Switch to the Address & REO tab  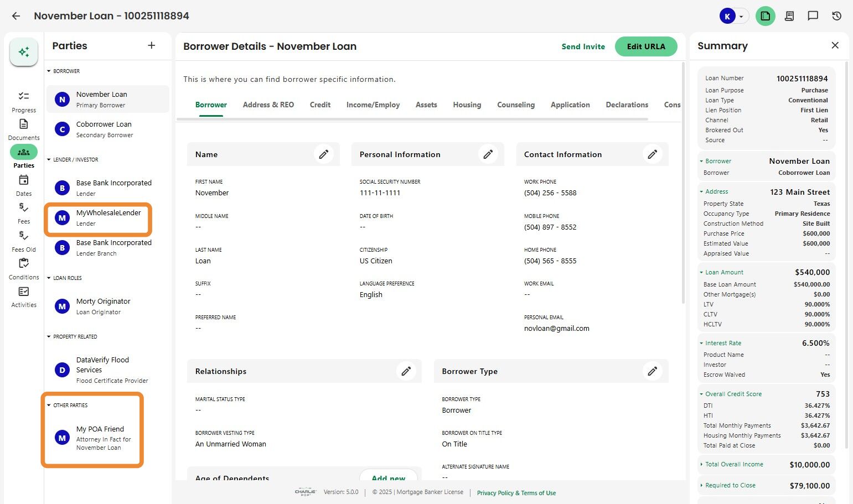tap(268, 105)
